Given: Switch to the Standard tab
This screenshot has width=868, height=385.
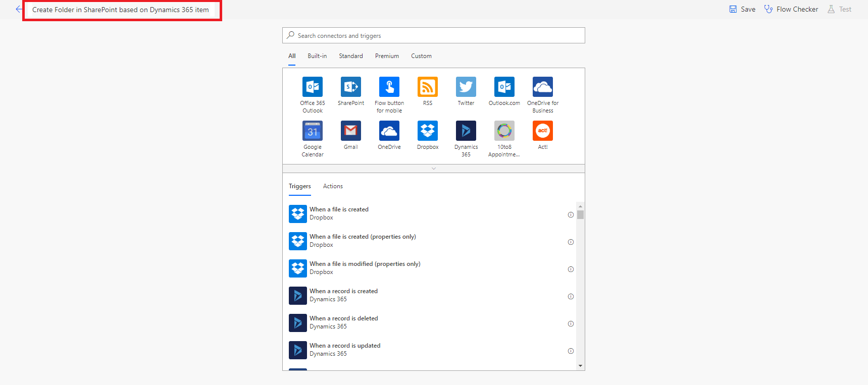Looking at the screenshot, I should click(351, 56).
